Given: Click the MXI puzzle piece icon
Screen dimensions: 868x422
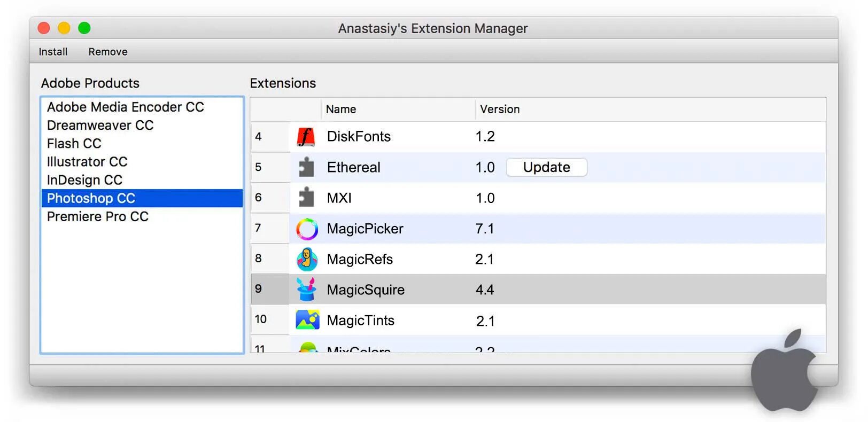Looking at the screenshot, I should [x=306, y=198].
